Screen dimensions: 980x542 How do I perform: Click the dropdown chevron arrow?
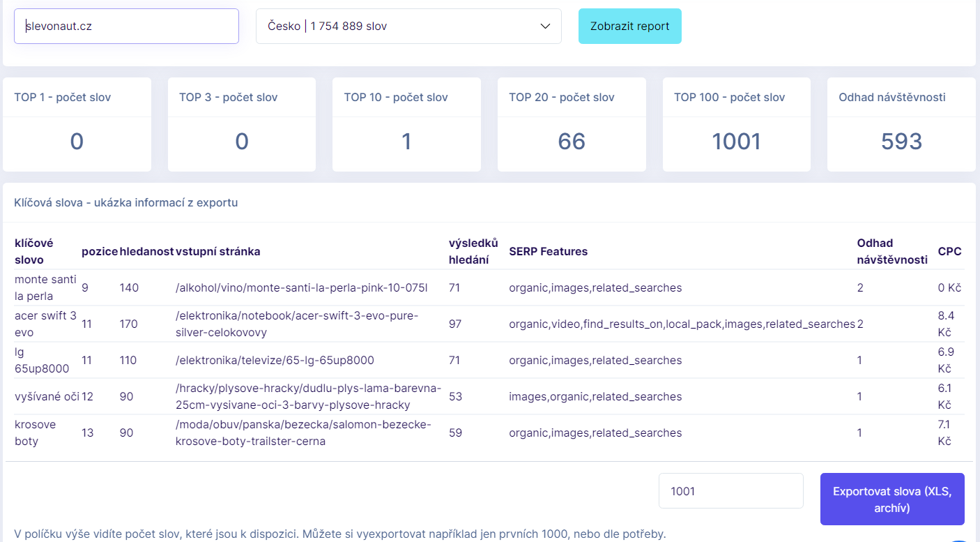coord(545,27)
